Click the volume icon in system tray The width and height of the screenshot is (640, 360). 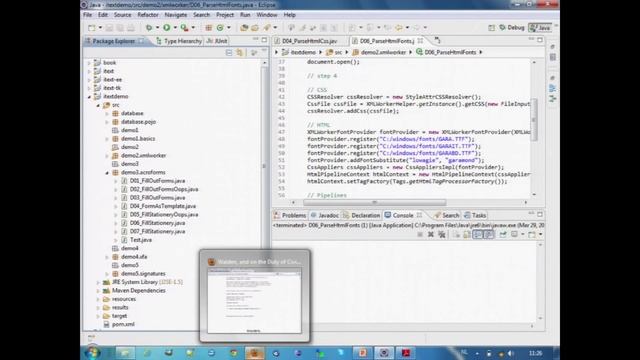coord(510,353)
